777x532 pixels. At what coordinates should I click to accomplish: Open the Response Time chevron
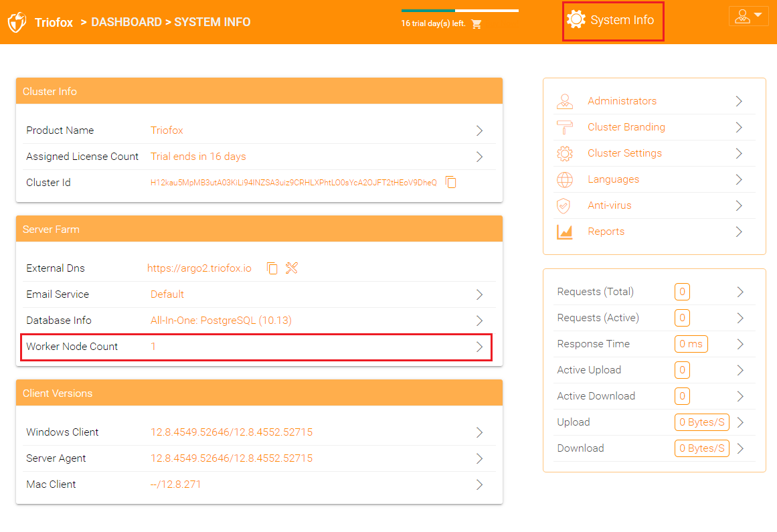740,344
